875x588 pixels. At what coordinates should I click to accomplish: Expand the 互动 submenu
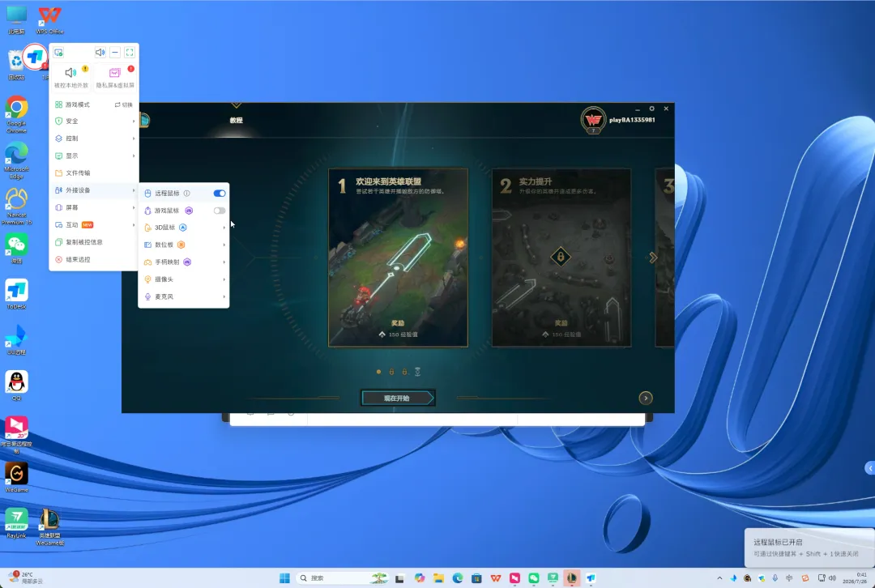pyautogui.click(x=94, y=225)
